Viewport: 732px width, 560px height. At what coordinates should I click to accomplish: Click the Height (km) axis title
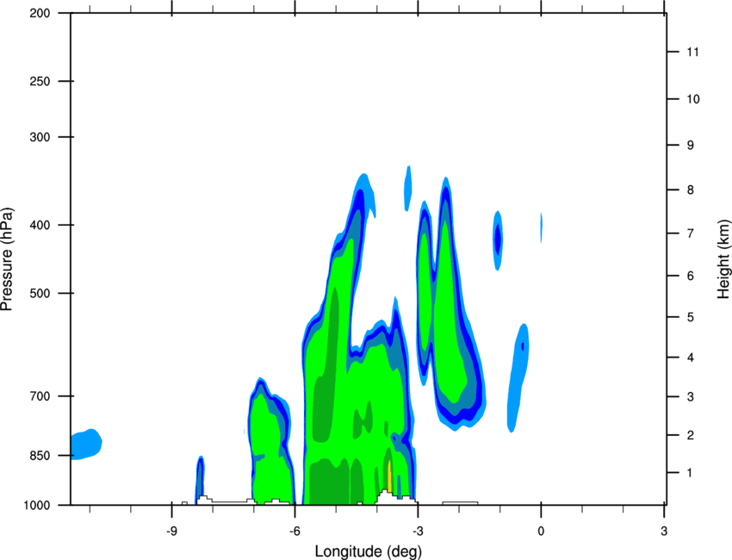pyautogui.click(x=723, y=258)
